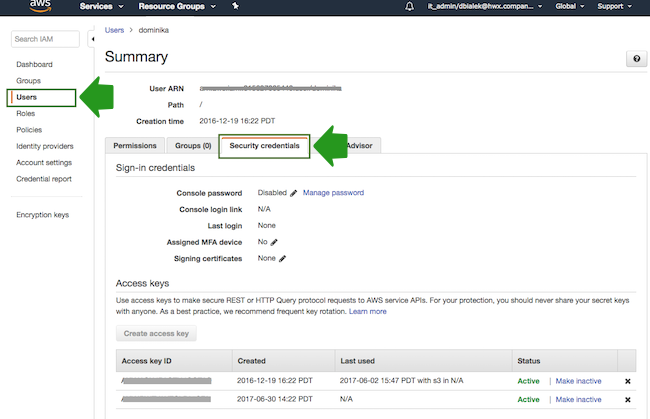
Task: Edit Console password using the pencil icon
Action: point(294,193)
